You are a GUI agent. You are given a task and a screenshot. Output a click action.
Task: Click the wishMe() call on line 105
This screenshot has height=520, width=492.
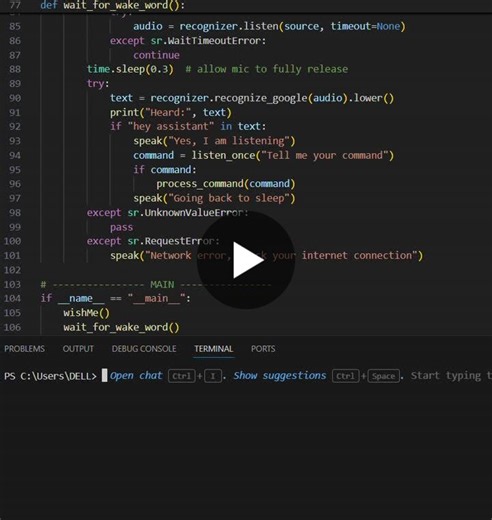click(86, 313)
